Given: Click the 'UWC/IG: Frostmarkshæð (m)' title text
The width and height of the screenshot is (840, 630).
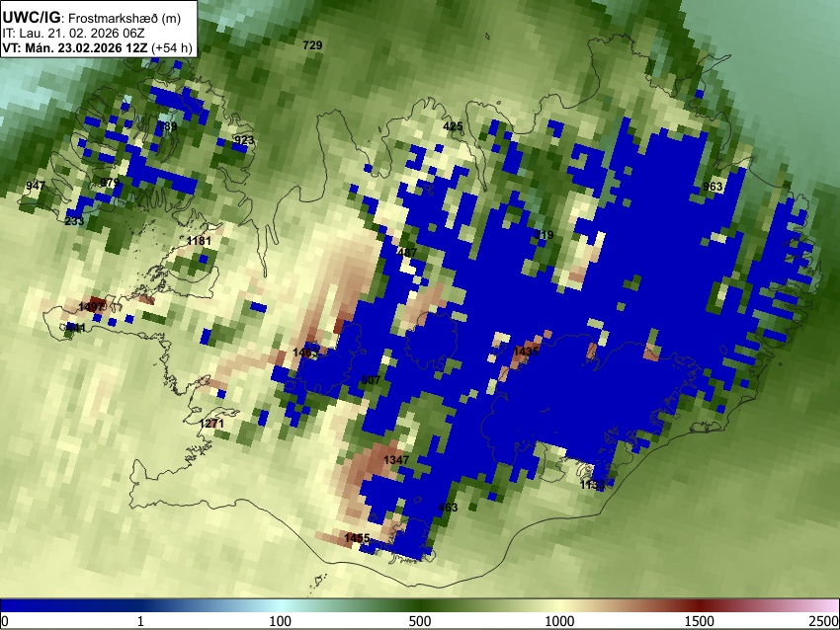Looking at the screenshot, I should coord(92,18).
